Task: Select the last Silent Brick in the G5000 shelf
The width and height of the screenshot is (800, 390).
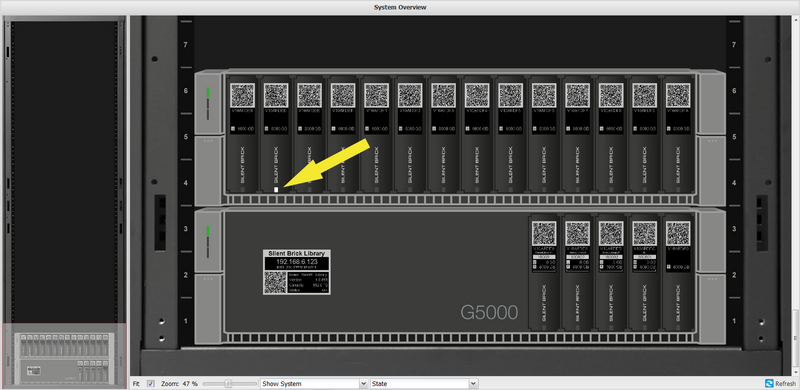Action: pos(678,272)
